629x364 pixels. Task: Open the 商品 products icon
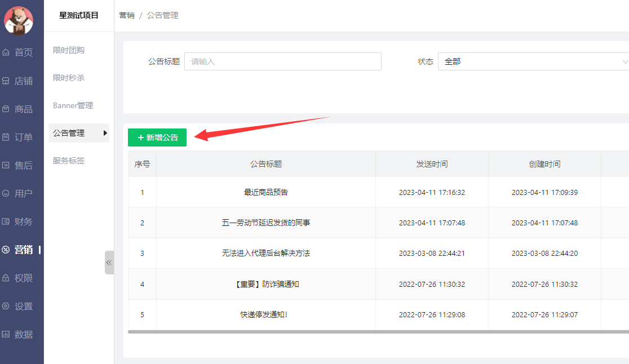6,109
